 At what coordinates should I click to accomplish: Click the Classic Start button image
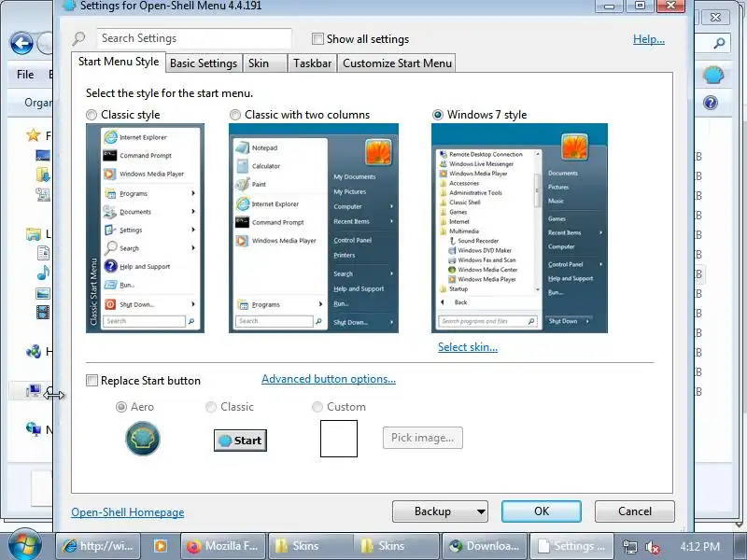coord(240,441)
